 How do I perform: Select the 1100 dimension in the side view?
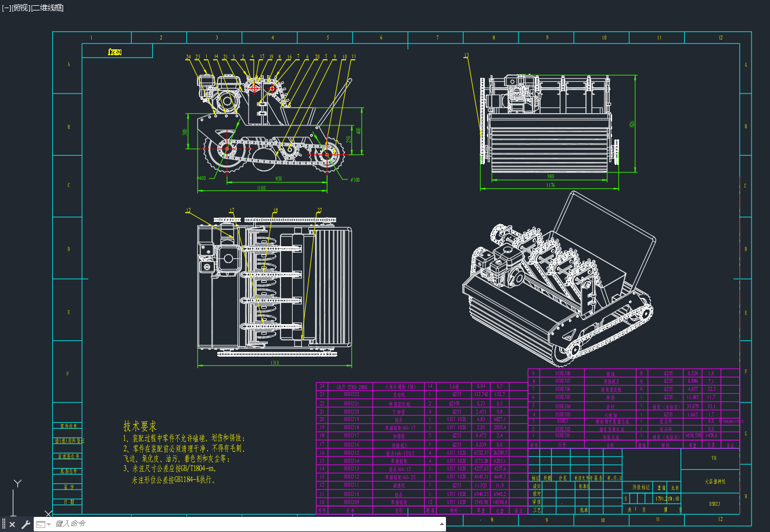(x=261, y=188)
